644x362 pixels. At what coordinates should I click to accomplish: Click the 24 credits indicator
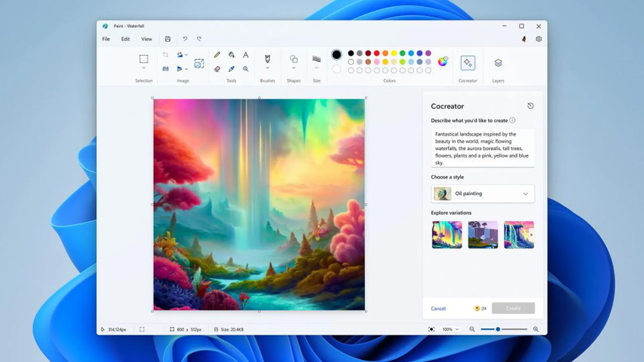click(x=480, y=309)
